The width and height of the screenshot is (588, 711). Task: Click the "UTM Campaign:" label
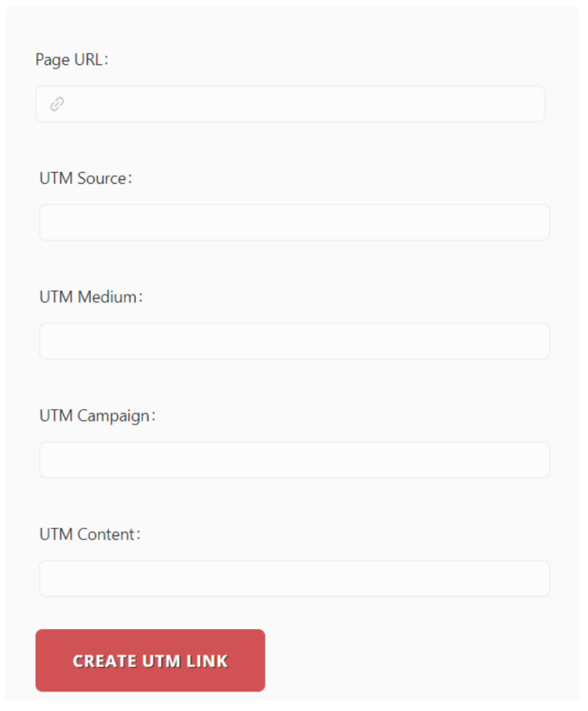click(x=97, y=416)
